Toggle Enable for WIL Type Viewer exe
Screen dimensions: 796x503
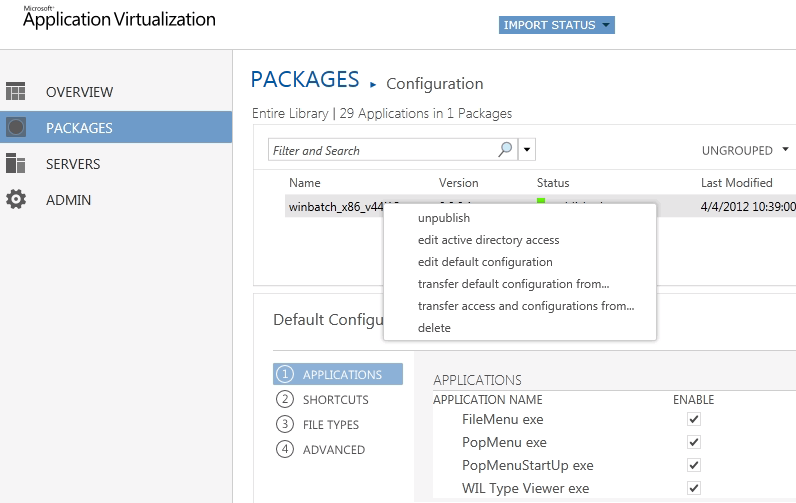coord(693,488)
